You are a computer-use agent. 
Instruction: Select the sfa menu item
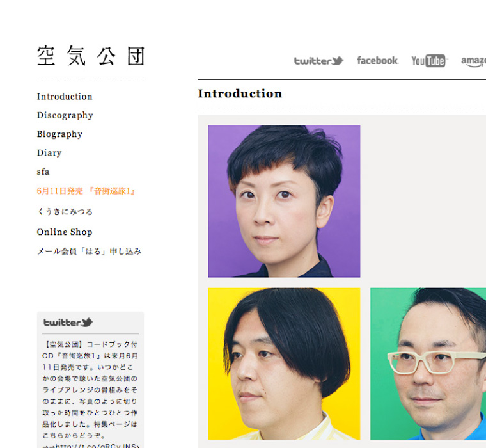tap(43, 172)
